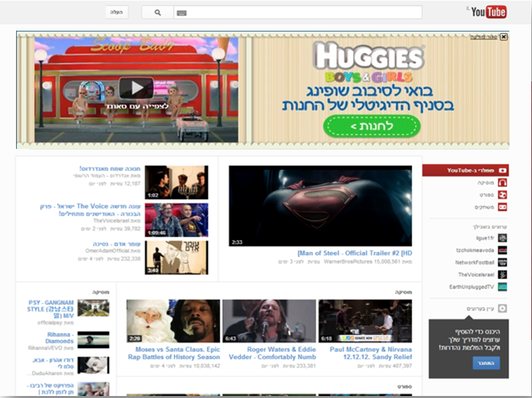This screenshot has height=398, width=532.
Task: Open the music category headphones icon
Action: click(503, 182)
